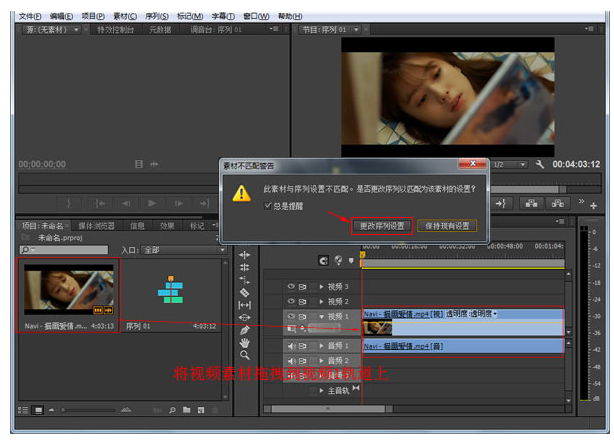Expand the 主音轨 master track
The height and width of the screenshot is (440, 614).
[x=321, y=390]
